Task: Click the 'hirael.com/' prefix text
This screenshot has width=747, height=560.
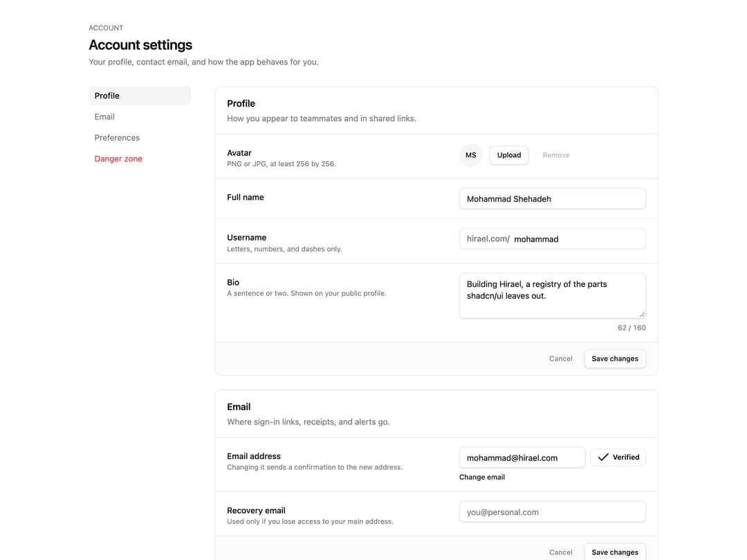Action: tap(488, 239)
